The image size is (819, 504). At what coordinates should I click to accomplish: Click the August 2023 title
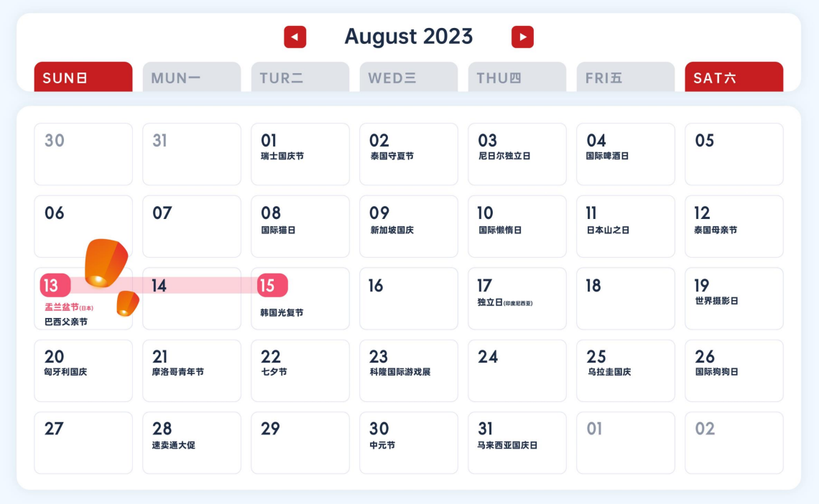point(409,37)
